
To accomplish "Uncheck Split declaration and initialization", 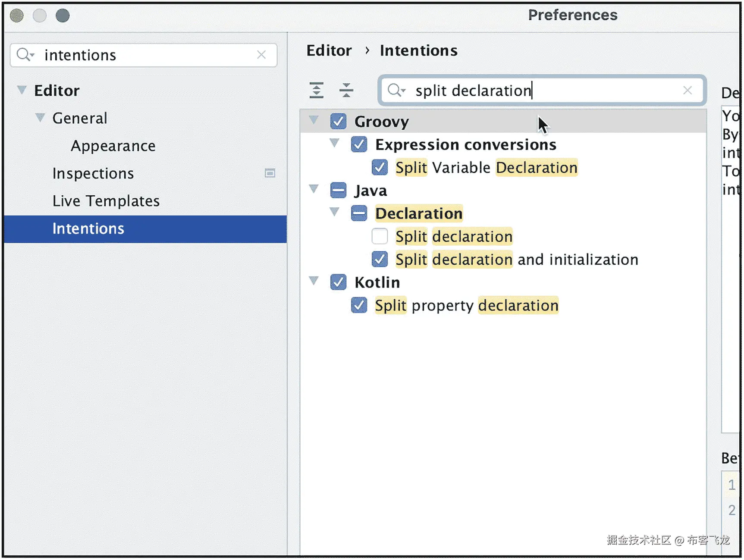I will (380, 259).
